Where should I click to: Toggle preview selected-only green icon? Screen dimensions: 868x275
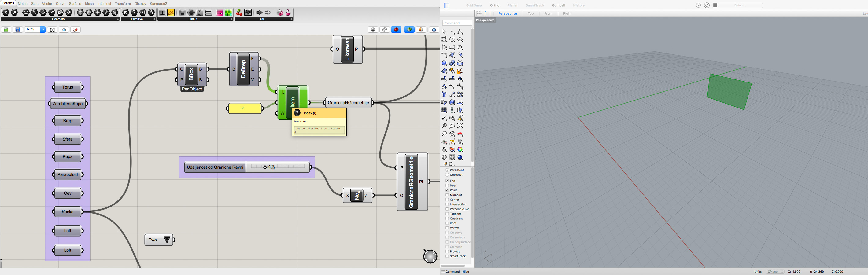tap(409, 30)
